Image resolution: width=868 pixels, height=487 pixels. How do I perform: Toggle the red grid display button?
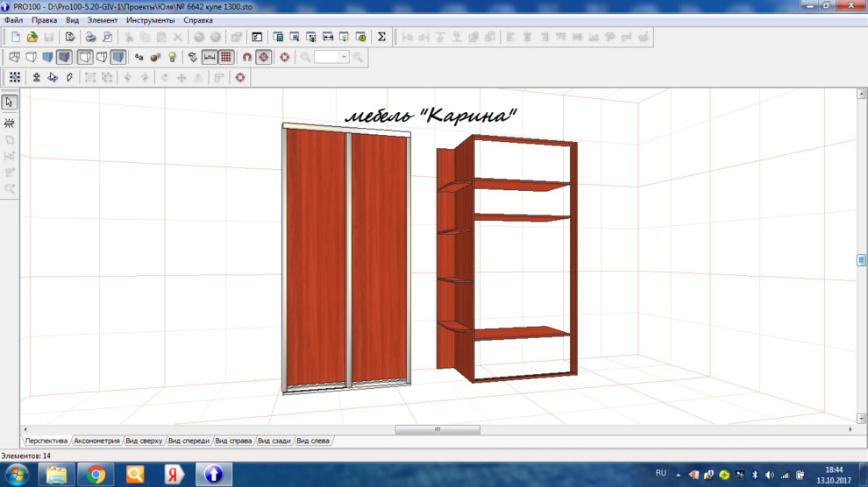(226, 57)
